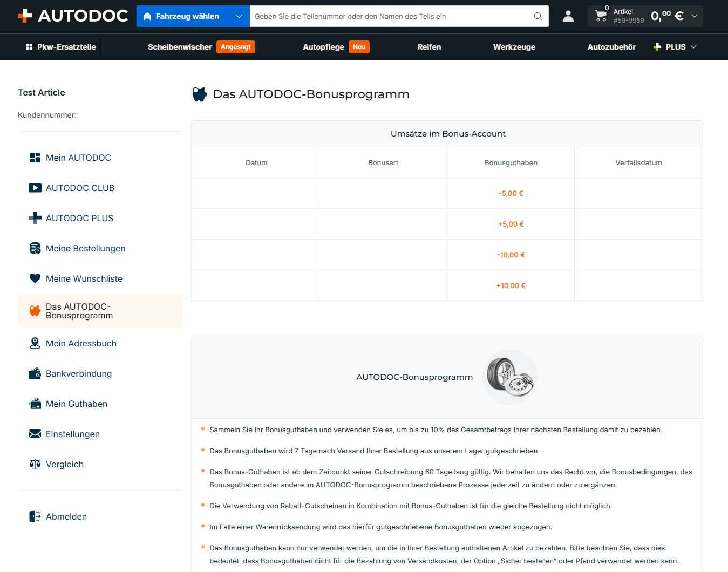Click the piggy bank icon beside the page title

click(200, 94)
